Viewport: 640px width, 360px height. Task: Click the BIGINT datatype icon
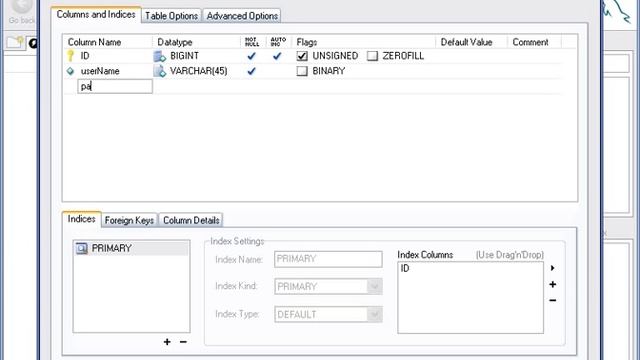[159, 56]
